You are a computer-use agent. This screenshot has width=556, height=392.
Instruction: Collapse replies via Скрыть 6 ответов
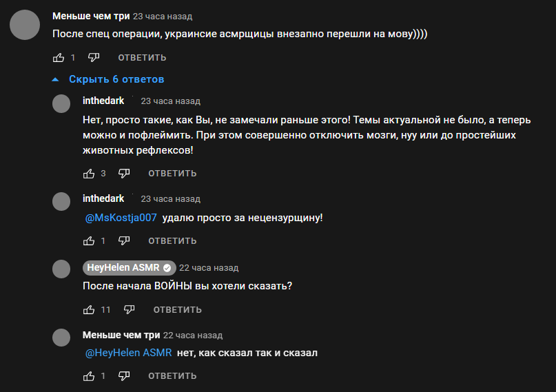[x=116, y=79]
